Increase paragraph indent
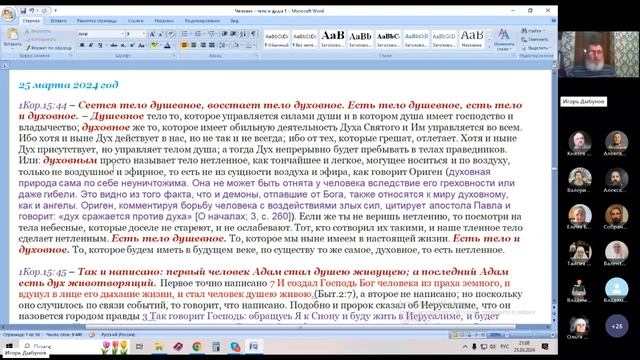 tap(233, 34)
